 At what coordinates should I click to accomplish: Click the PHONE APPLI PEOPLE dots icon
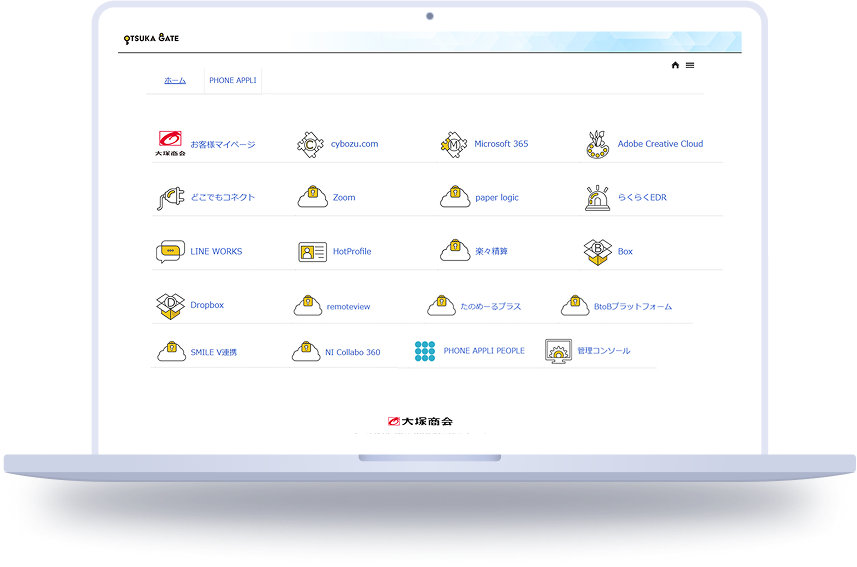425,351
